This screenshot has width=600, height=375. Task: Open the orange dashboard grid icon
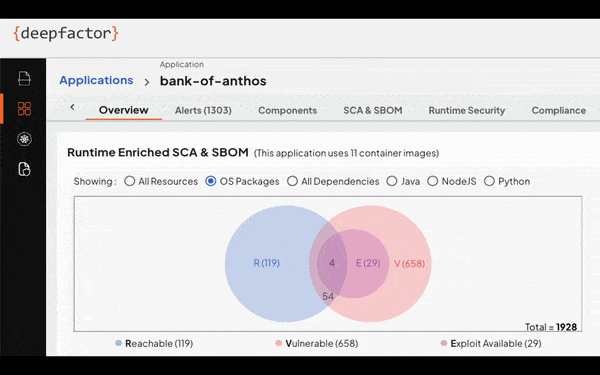click(x=24, y=109)
